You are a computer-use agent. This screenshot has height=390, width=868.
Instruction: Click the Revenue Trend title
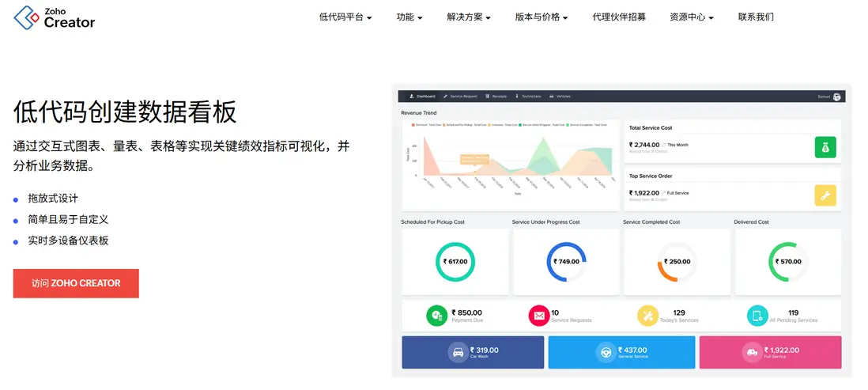[x=418, y=113]
